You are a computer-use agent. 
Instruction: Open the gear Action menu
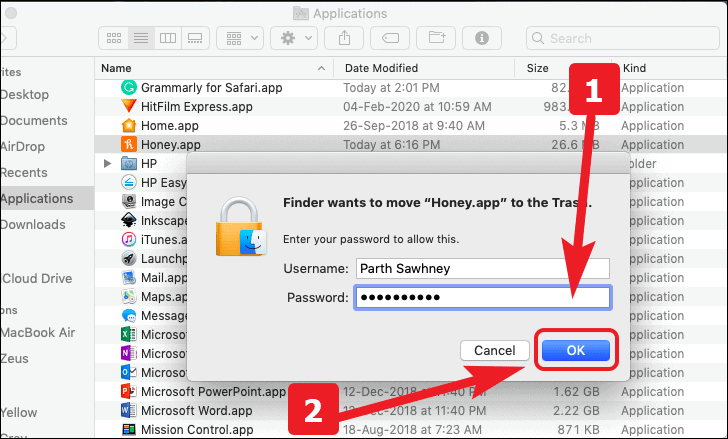pos(294,38)
